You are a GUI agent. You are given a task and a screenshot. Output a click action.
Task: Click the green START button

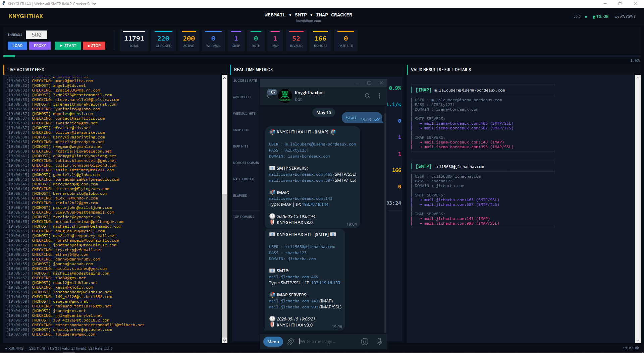tap(68, 46)
